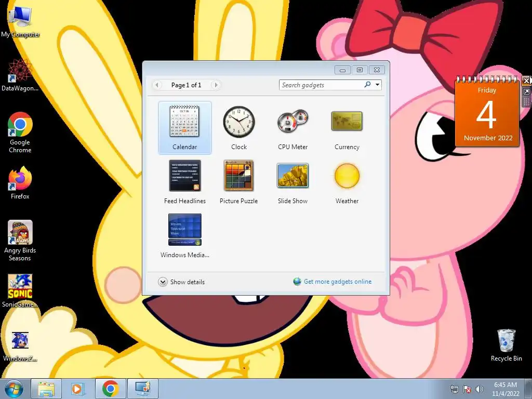The width and height of the screenshot is (532, 399).
Task: Pick the Weather gadget
Action: click(347, 182)
